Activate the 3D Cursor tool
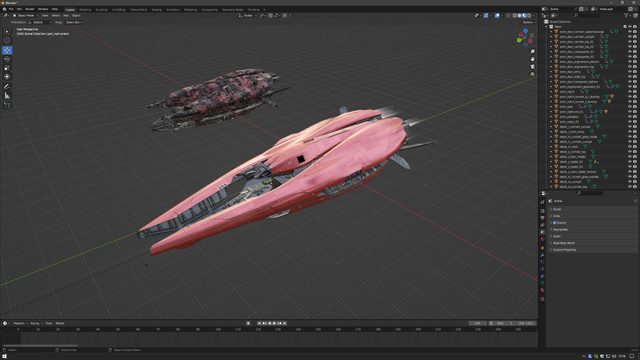 [x=7, y=40]
